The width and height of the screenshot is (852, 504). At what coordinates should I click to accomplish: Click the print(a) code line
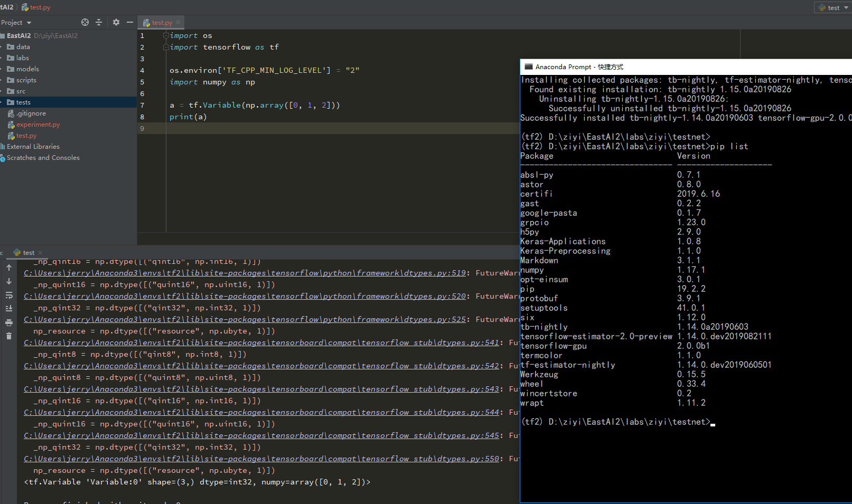tap(188, 117)
